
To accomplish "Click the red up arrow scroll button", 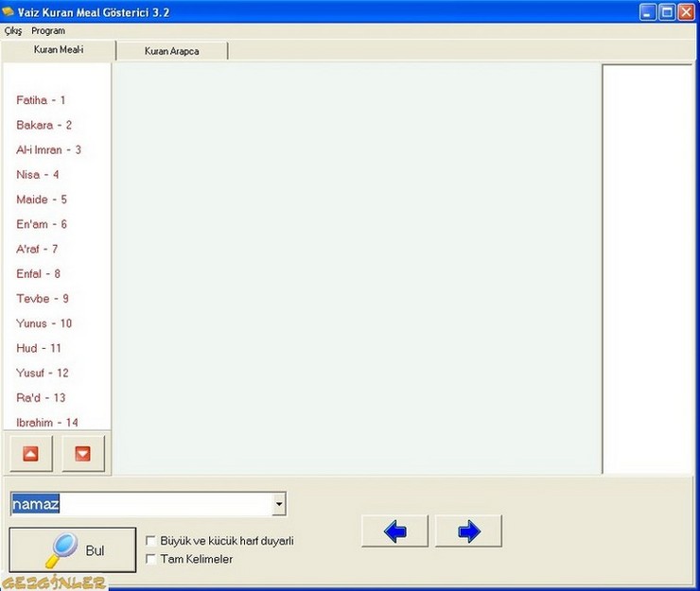I will [30, 454].
